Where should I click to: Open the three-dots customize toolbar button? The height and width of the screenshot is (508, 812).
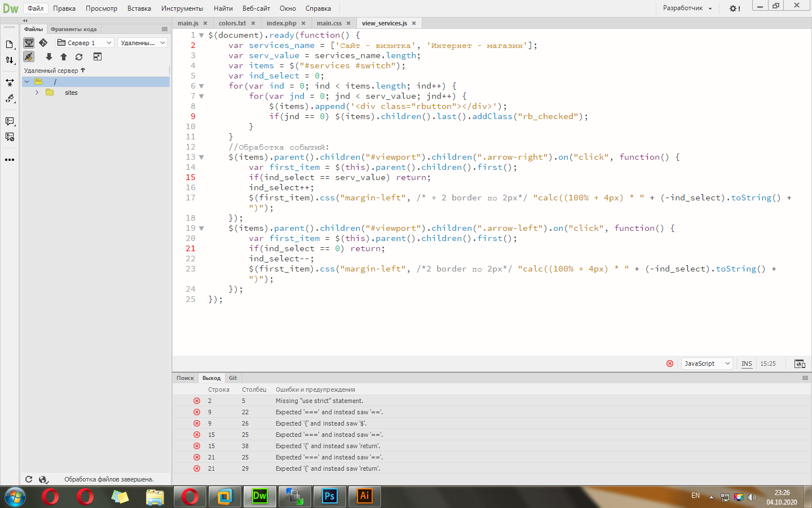10,160
